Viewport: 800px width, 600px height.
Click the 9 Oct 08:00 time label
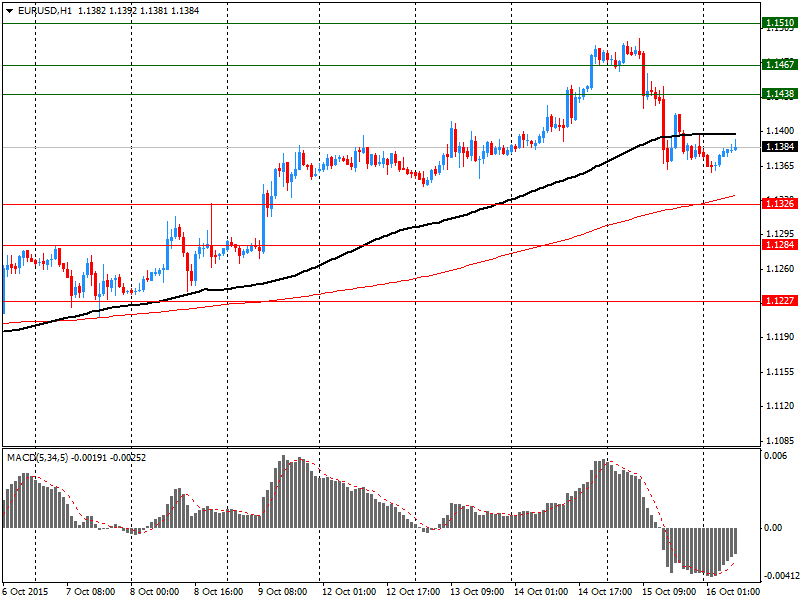coord(283,591)
